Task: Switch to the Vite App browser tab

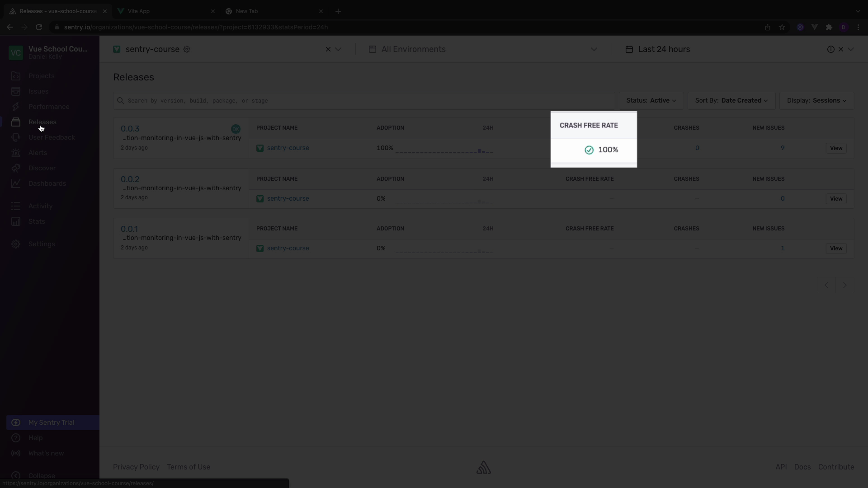Action: (165, 11)
